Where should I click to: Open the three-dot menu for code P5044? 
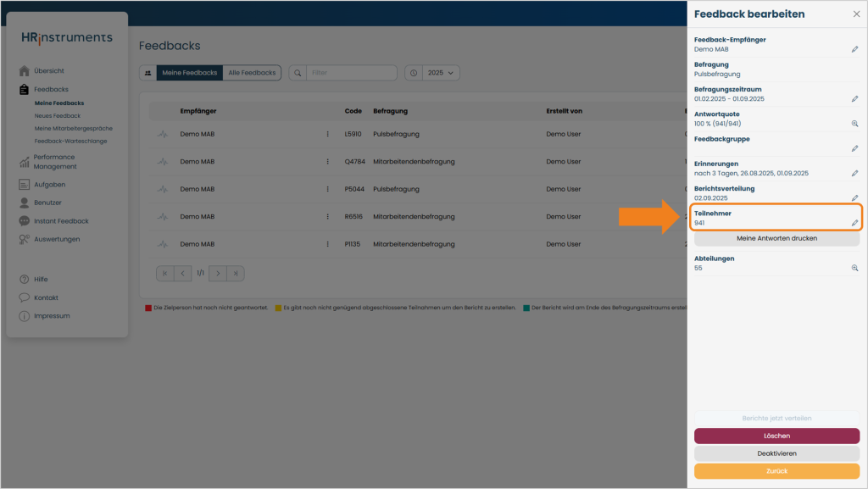(x=328, y=189)
